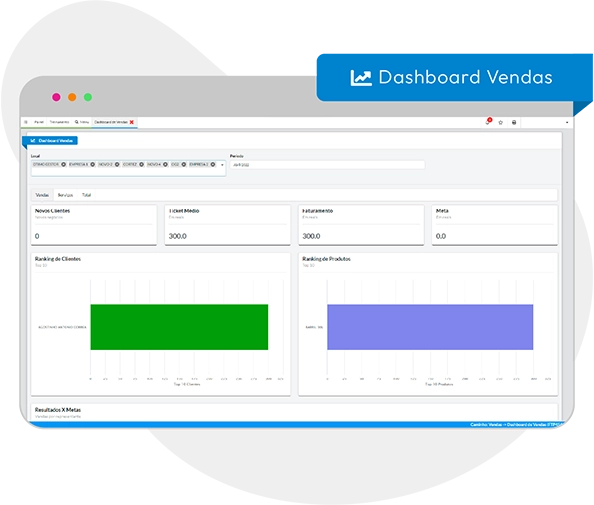The width and height of the screenshot is (594, 505).
Task: Select the Total tab
Action: [x=86, y=195]
